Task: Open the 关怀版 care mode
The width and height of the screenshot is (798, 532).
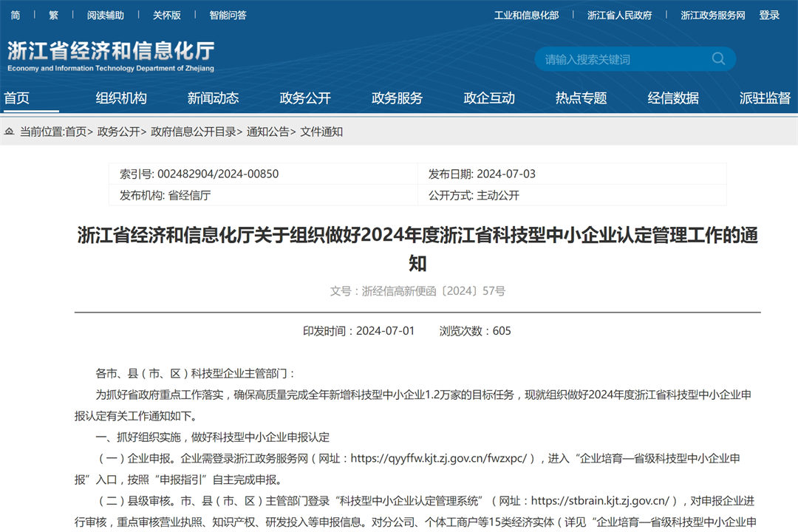Action: click(166, 15)
